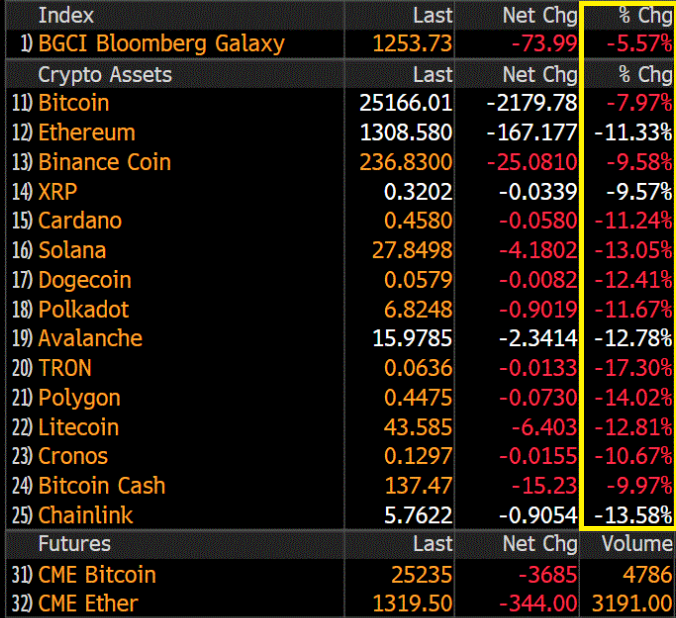
Task: Click Last column header in Index section
Action: pyautogui.click(x=433, y=16)
